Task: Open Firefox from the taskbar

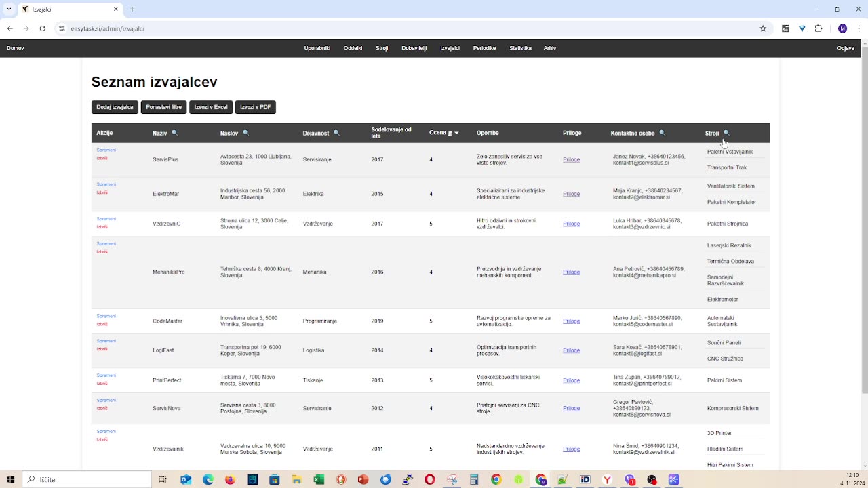Action: 230,479
